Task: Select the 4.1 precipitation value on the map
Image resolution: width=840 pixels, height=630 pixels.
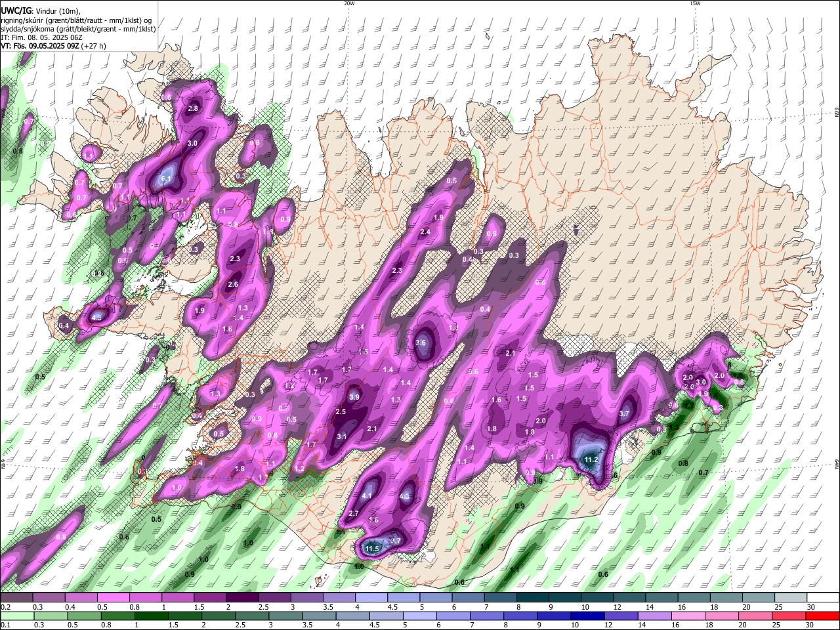Action: tap(367, 495)
